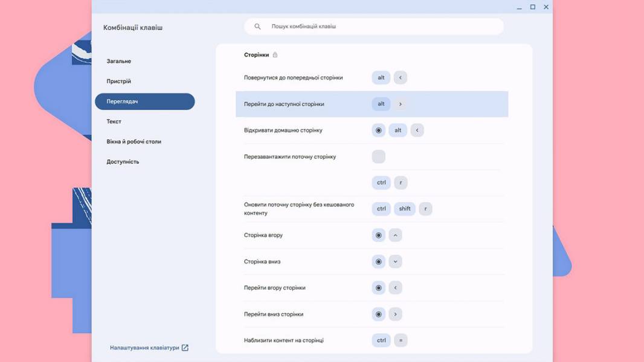
Task: Click the blank refresh key for Перезавантажити поточну сторінку
Action: 379,157
